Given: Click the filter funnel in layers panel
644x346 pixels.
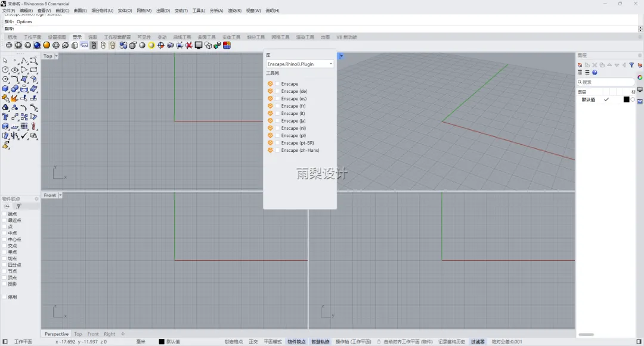Looking at the screenshot, I should click(631, 65).
